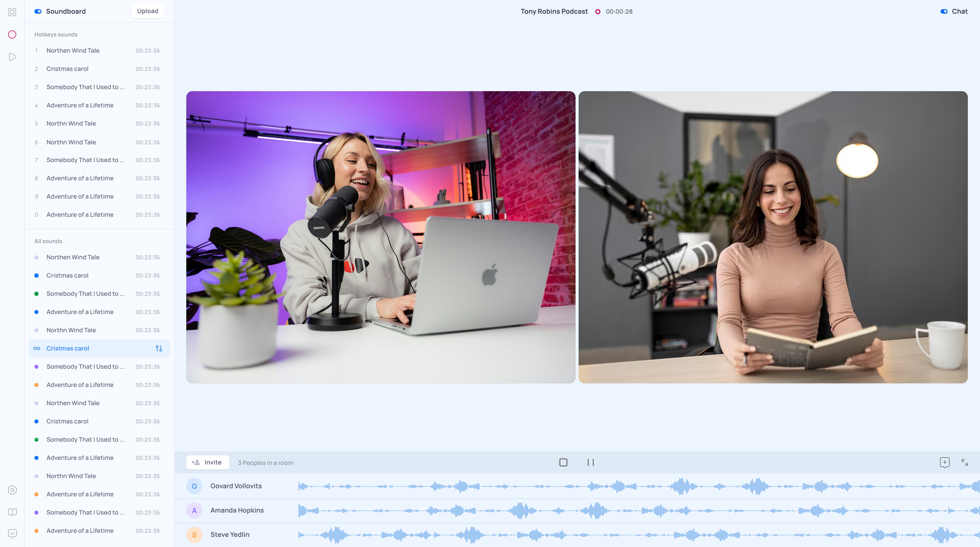Play hotkey sound 2 Cristmas carol
Viewport: 980px width, 547px height.
(x=67, y=69)
